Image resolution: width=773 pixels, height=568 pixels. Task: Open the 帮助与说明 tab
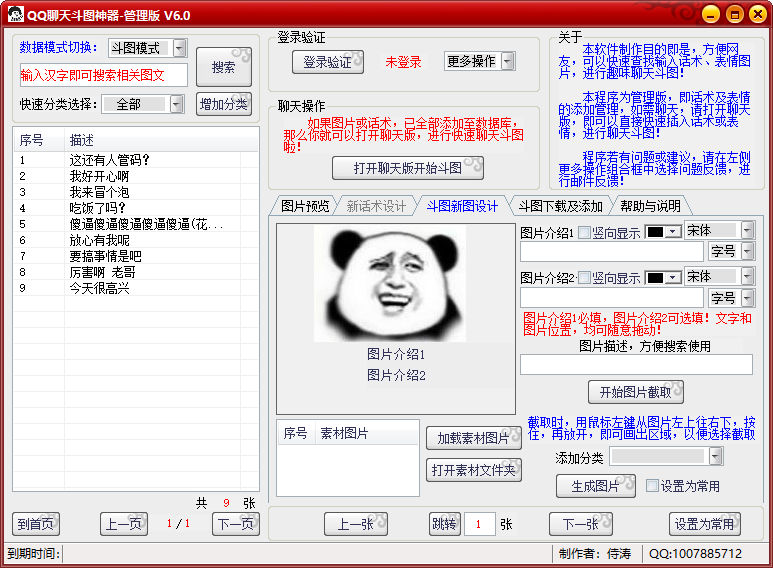click(650, 206)
